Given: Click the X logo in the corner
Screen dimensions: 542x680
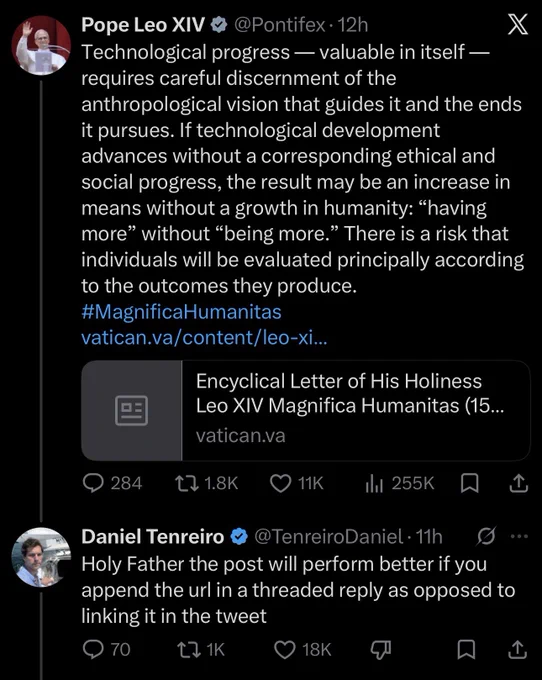Looking at the screenshot, I should [x=518, y=24].
